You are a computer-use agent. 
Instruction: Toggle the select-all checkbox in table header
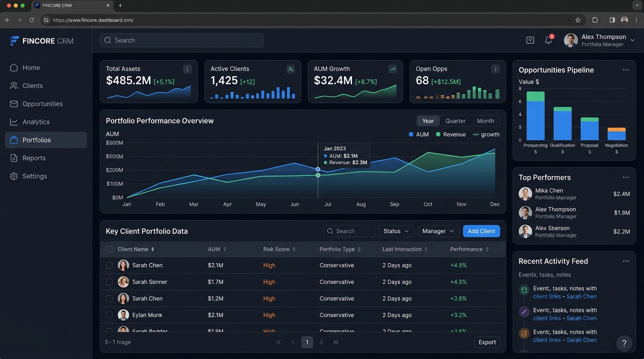[109, 249]
